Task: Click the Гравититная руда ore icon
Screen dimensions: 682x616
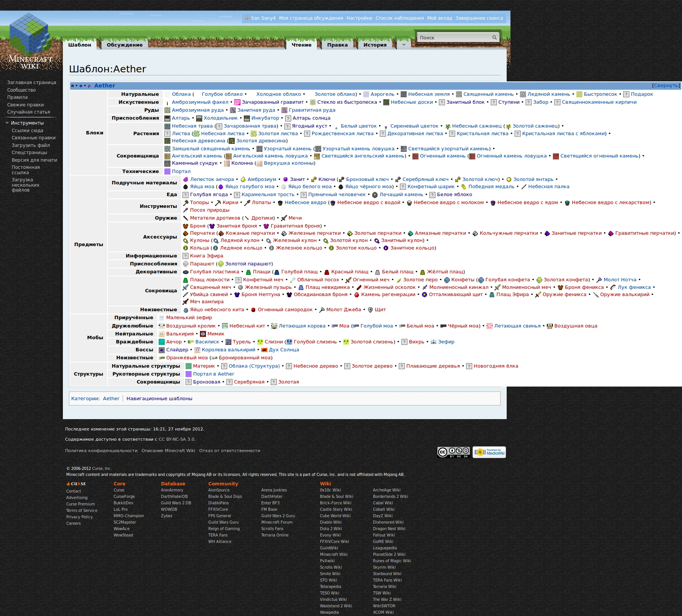Action: click(x=284, y=110)
